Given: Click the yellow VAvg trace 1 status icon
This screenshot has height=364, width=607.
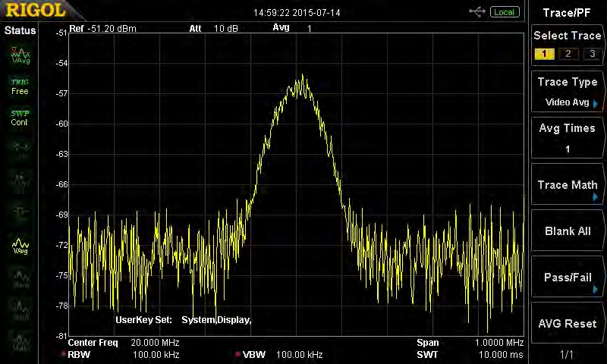Looking at the screenshot, I should coord(20,246).
